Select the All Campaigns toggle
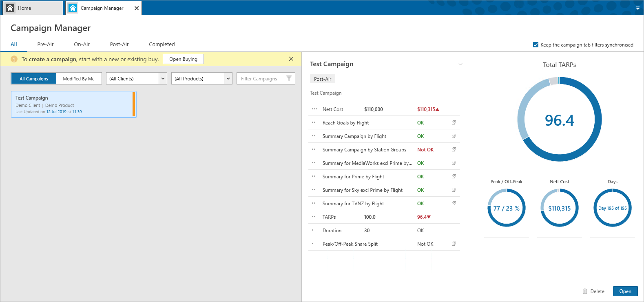Viewport: 644px width, 302px height. (x=34, y=79)
